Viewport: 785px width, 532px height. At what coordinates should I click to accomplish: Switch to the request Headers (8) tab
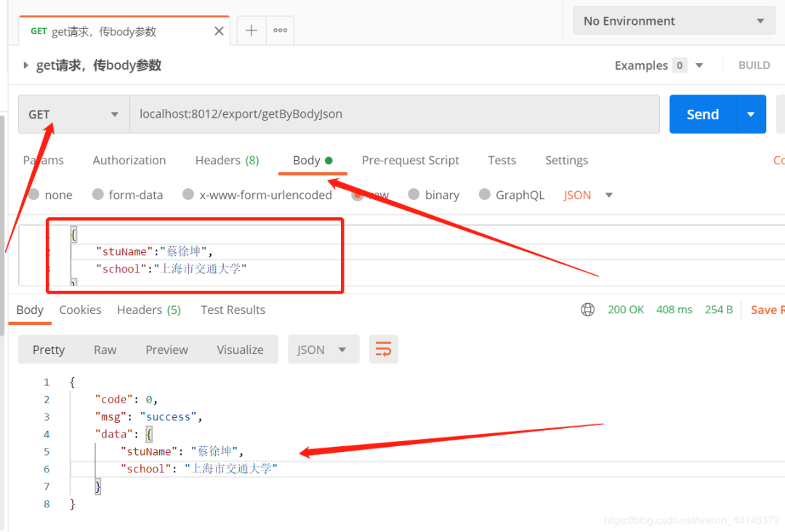[x=228, y=160]
